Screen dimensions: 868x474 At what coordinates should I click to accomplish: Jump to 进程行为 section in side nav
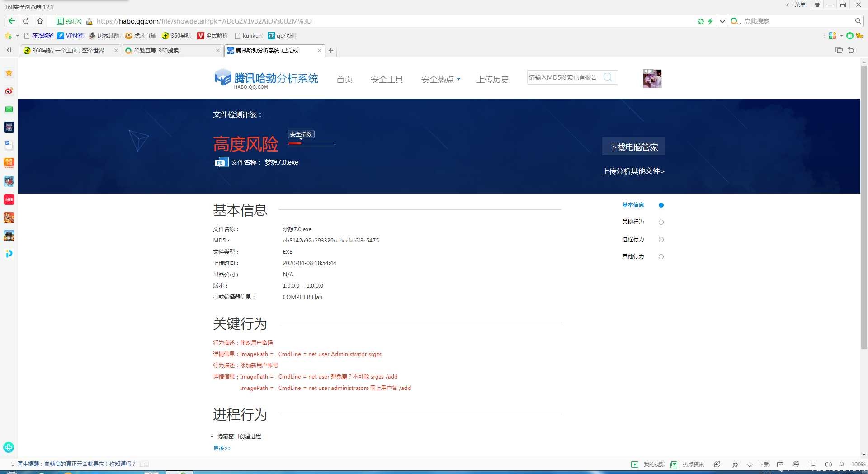point(633,239)
